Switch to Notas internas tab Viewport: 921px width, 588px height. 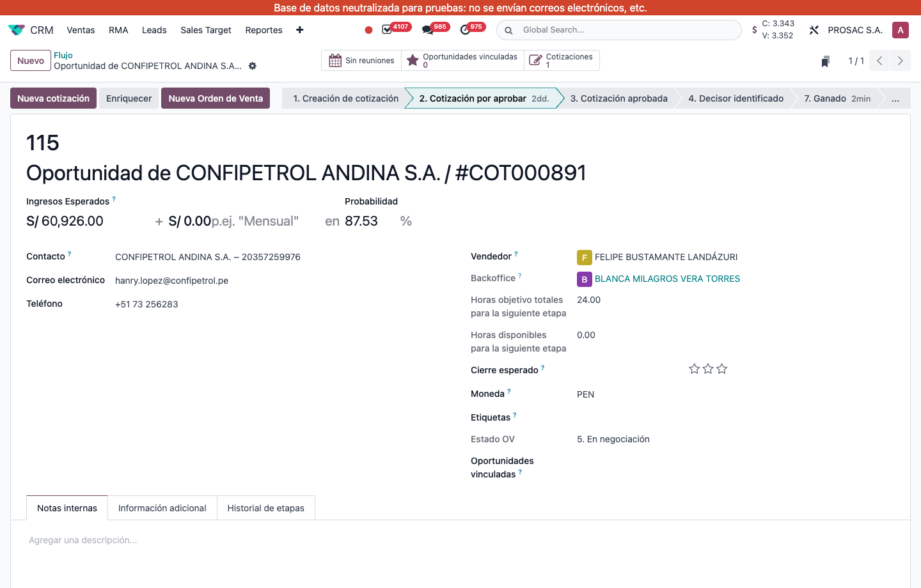coord(67,508)
